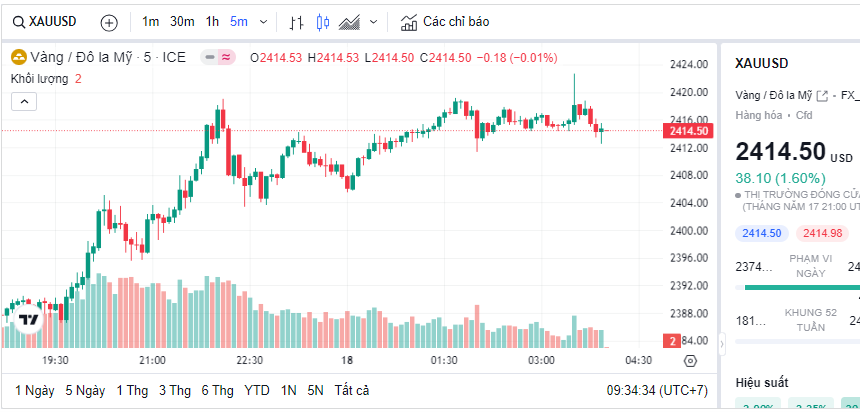Select the 1 Thg date range
Viewport: 860px width, 412px height.
132,390
